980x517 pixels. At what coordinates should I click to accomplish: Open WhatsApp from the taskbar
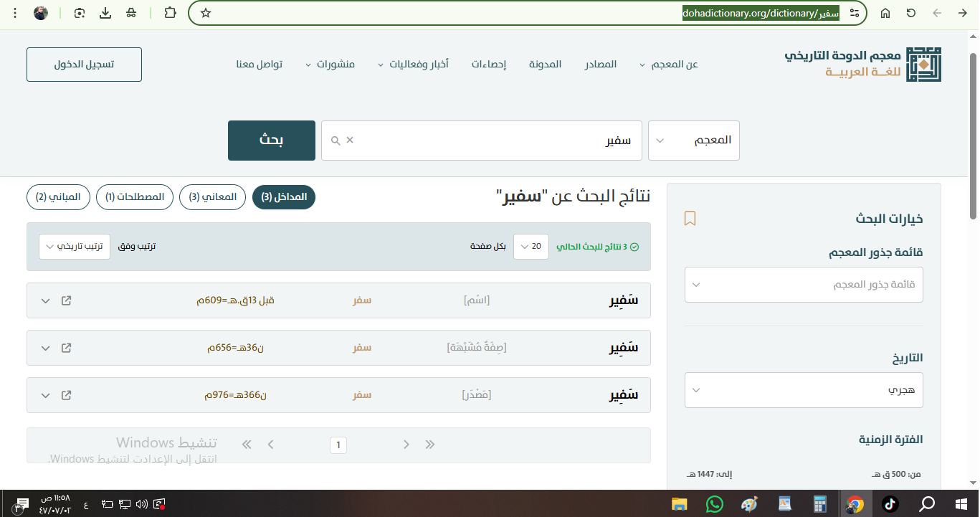pyautogui.click(x=714, y=504)
